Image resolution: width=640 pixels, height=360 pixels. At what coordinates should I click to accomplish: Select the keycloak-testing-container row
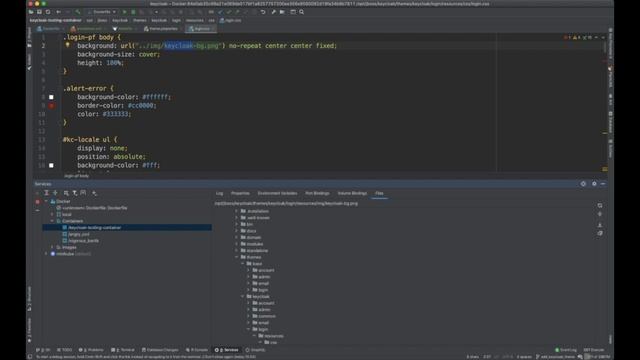coord(127,227)
